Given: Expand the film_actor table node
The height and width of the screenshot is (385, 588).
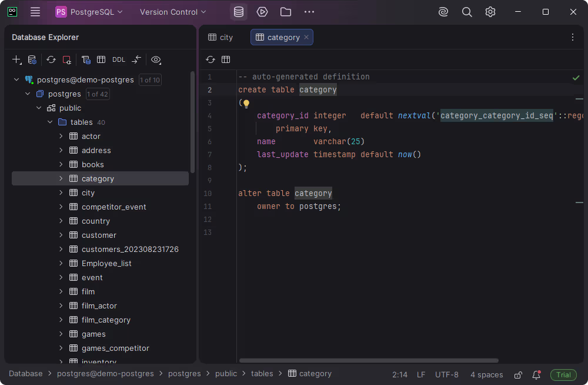Looking at the screenshot, I should click(61, 306).
